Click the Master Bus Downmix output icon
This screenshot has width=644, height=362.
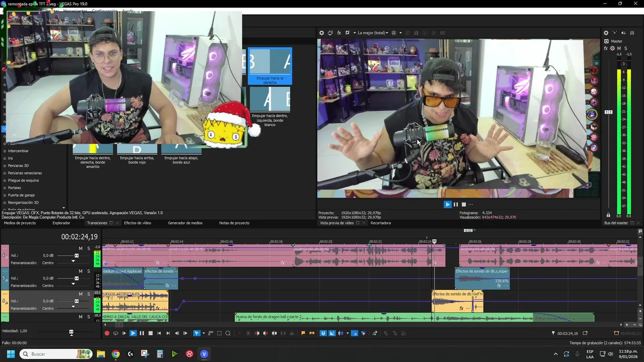(x=615, y=33)
